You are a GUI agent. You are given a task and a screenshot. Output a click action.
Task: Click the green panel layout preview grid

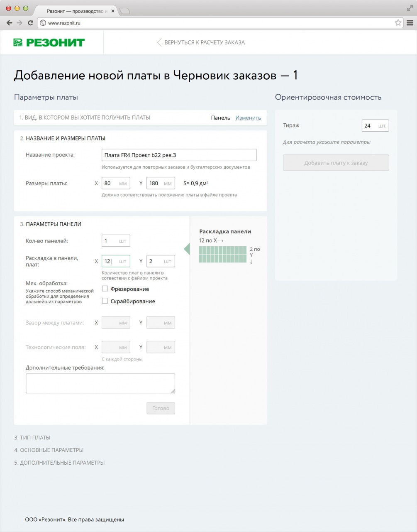(x=223, y=254)
